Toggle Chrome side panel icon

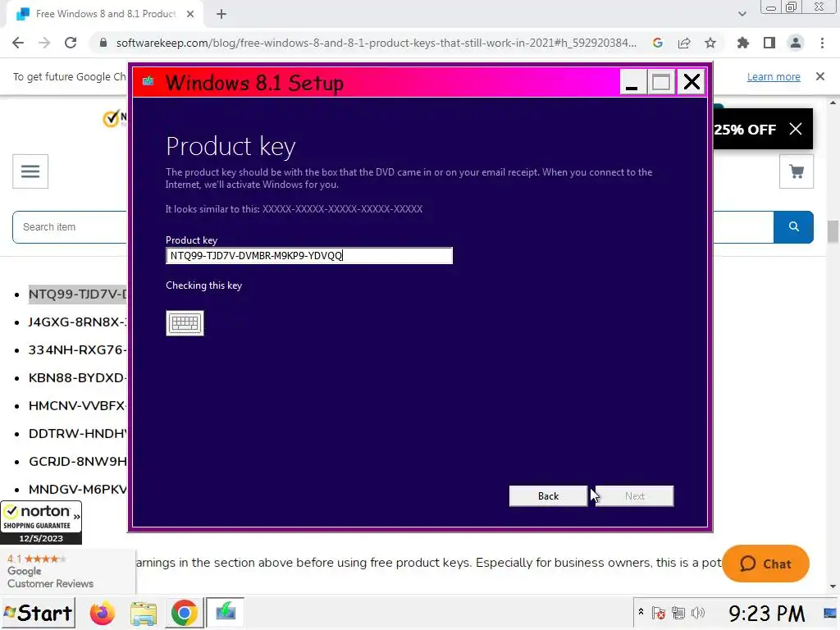point(769,43)
